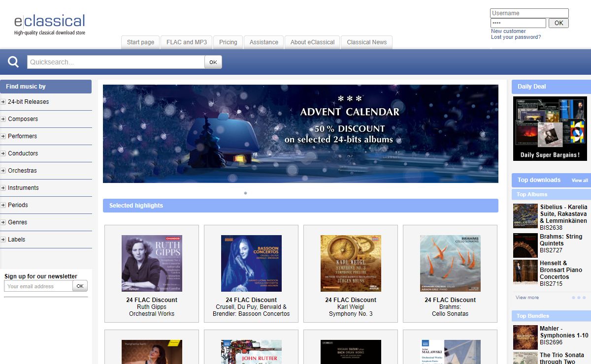Open Brahms String Quintets thumbnail
This screenshot has height=364, width=591.
525,245
